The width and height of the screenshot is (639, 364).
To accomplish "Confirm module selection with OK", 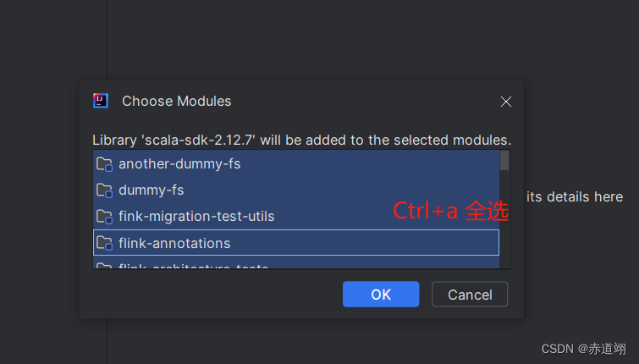I will click(x=381, y=295).
